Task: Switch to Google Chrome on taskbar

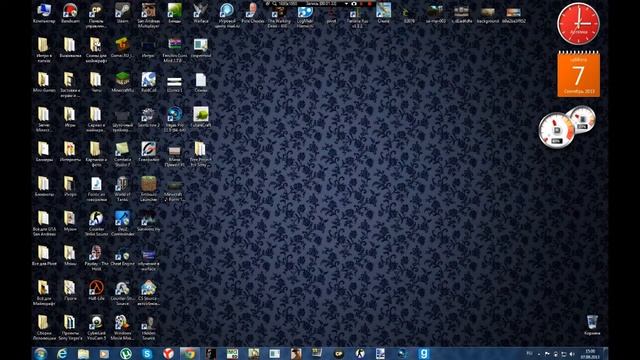Action: point(189,353)
